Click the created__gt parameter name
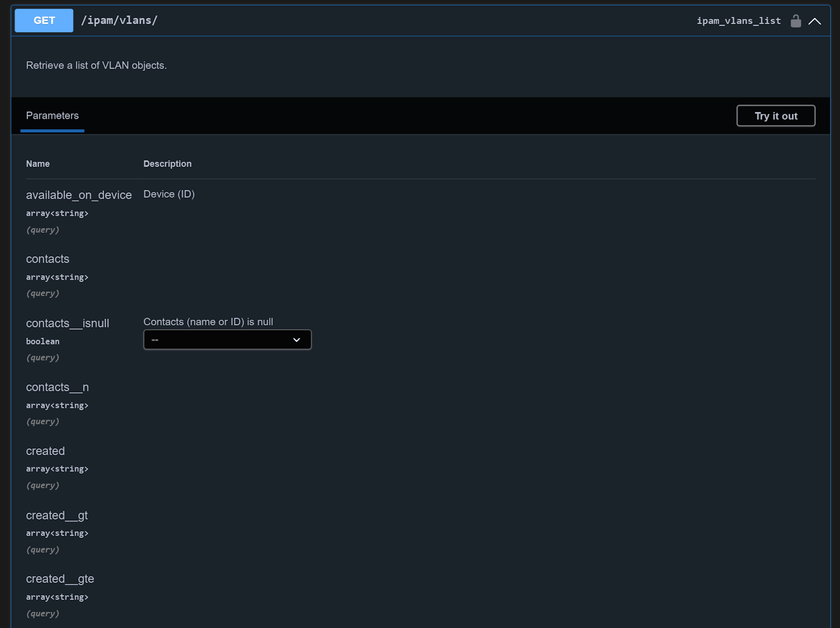 point(56,515)
